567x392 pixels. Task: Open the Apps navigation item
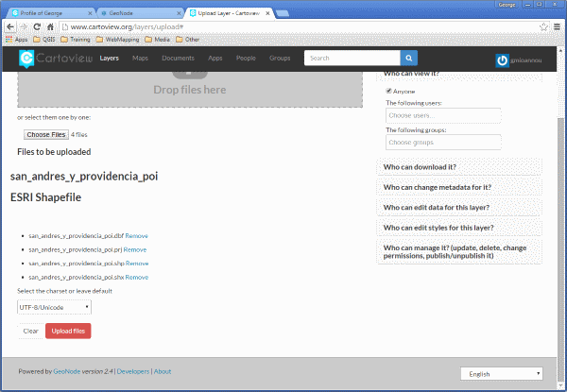[x=215, y=59]
